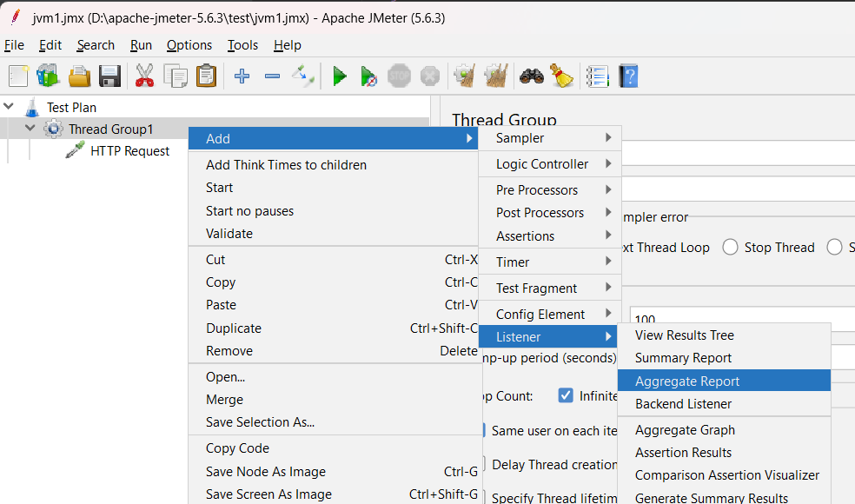Expand all with the plus icon
The image size is (855, 504).
click(x=242, y=76)
